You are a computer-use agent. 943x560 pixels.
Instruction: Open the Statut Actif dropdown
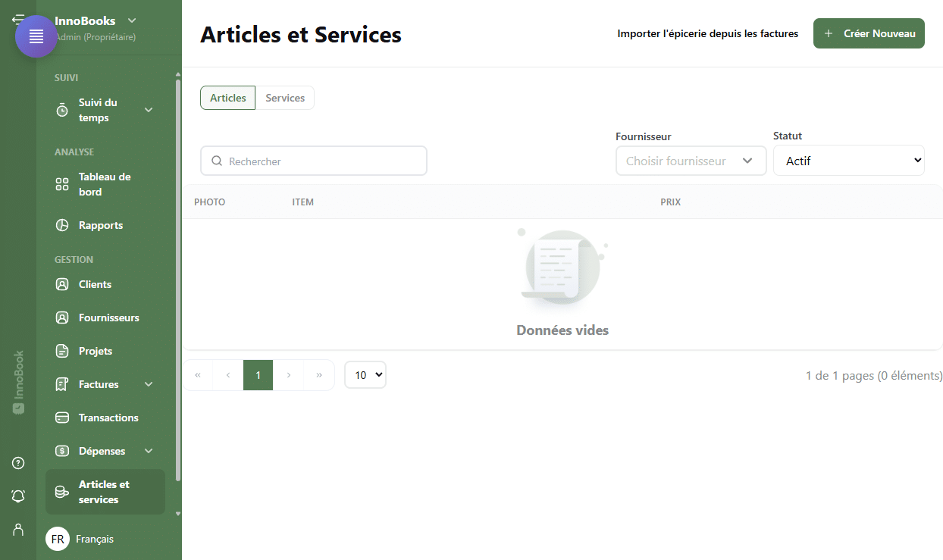coord(849,161)
